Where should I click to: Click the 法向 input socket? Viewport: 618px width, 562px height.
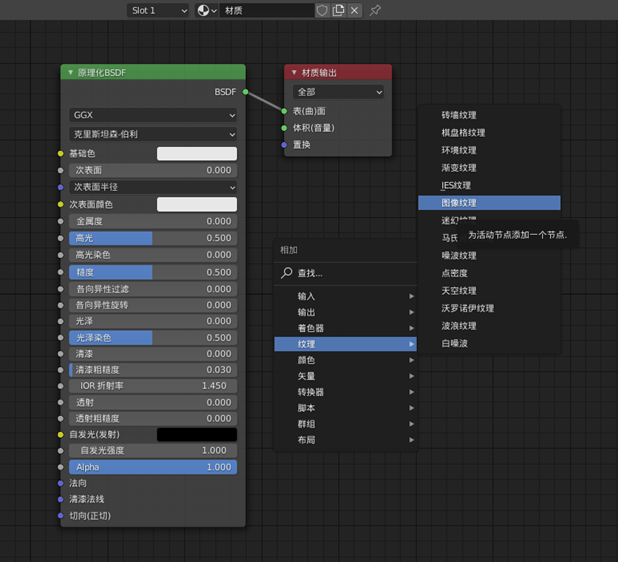tap(60, 483)
